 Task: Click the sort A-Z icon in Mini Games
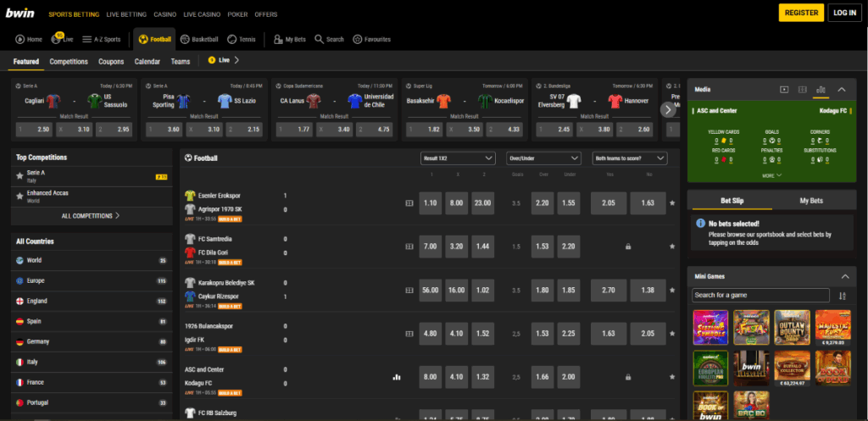tap(843, 296)
